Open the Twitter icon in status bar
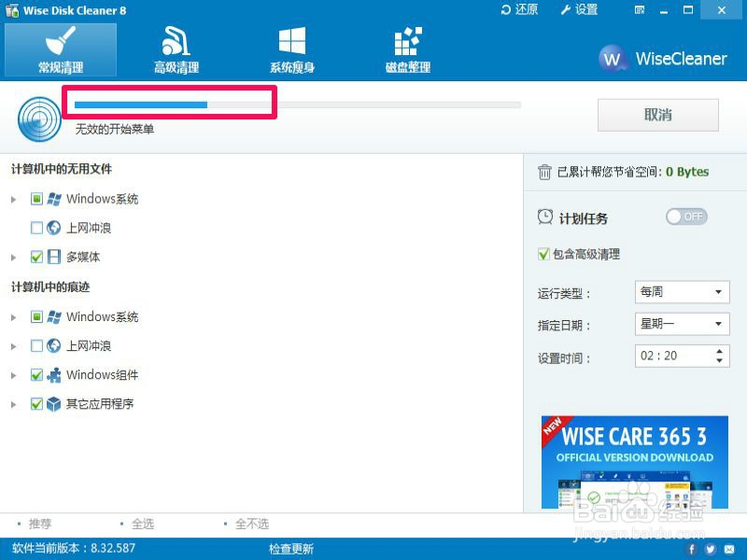 pyautogui.click(x=711, y=549)
